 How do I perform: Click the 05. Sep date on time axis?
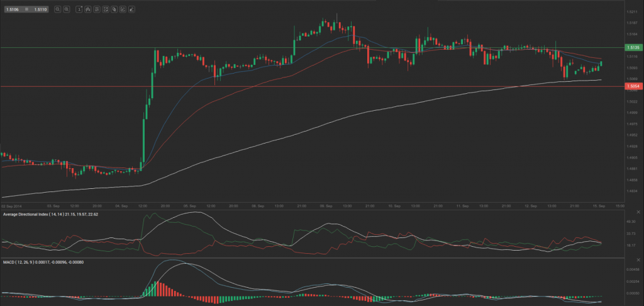(x=189, y=205)
